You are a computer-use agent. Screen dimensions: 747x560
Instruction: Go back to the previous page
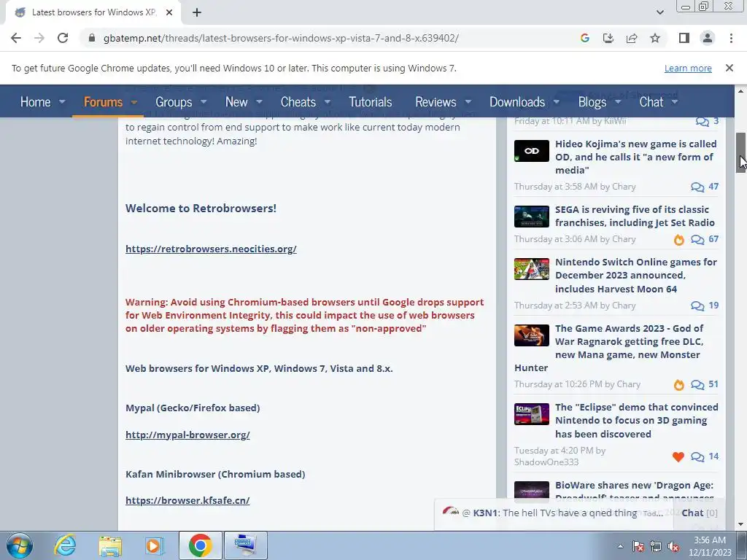pyautogui.click(x=16, y=38)
